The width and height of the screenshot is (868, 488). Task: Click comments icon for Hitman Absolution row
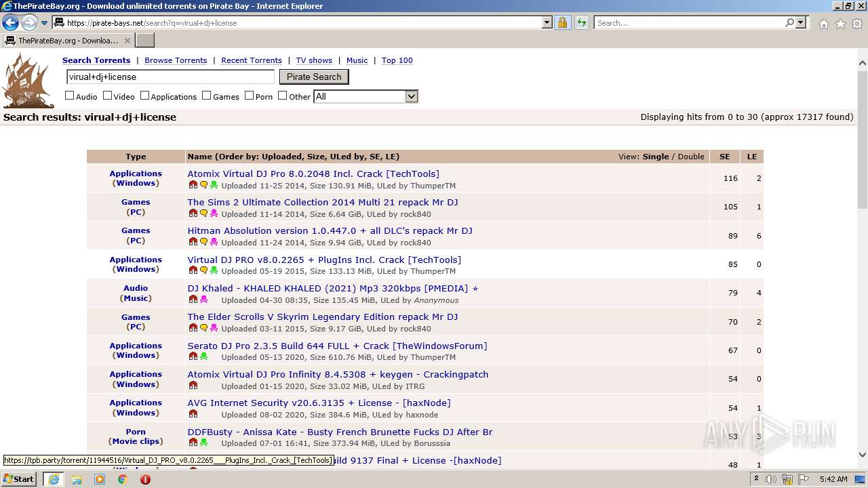[203, 242]
